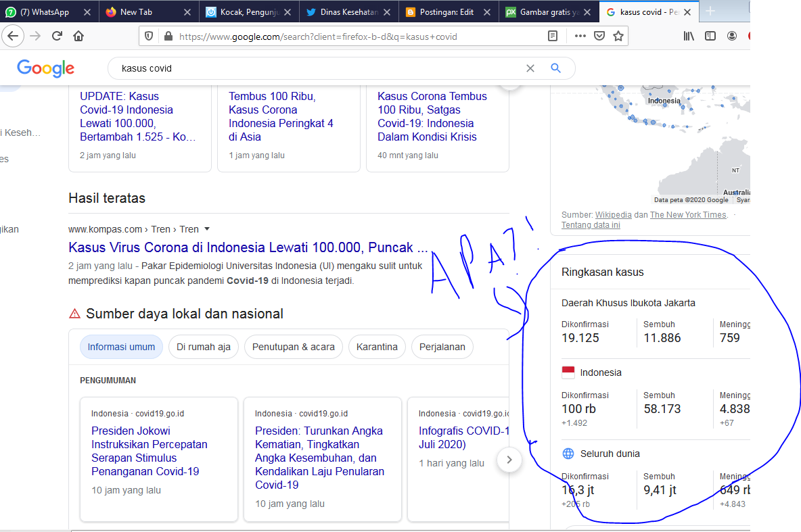Open Firefox account icon
The image size is (801, 532).
pyautogui.click(x=732, y=36)
